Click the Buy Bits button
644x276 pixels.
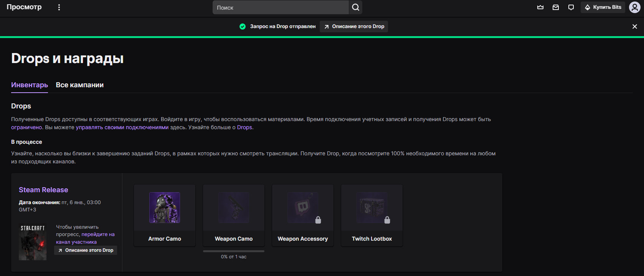603,7
